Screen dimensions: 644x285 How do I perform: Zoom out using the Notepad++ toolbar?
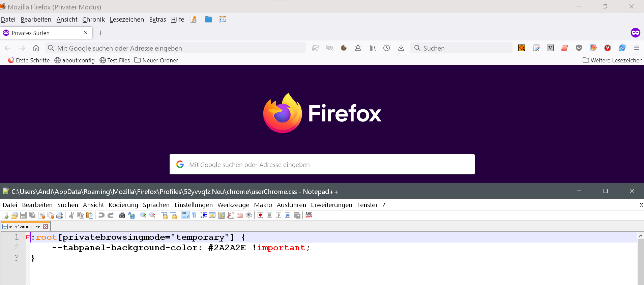[152, 215]
